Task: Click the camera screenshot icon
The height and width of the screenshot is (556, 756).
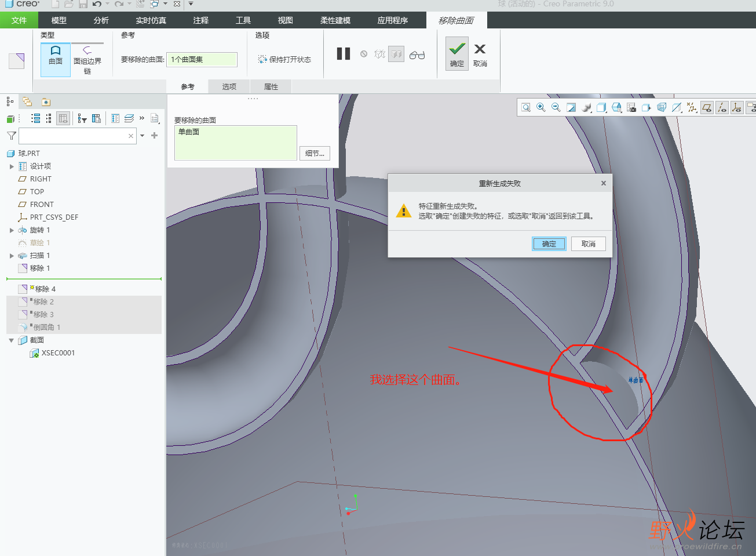Action: [631, 107]
